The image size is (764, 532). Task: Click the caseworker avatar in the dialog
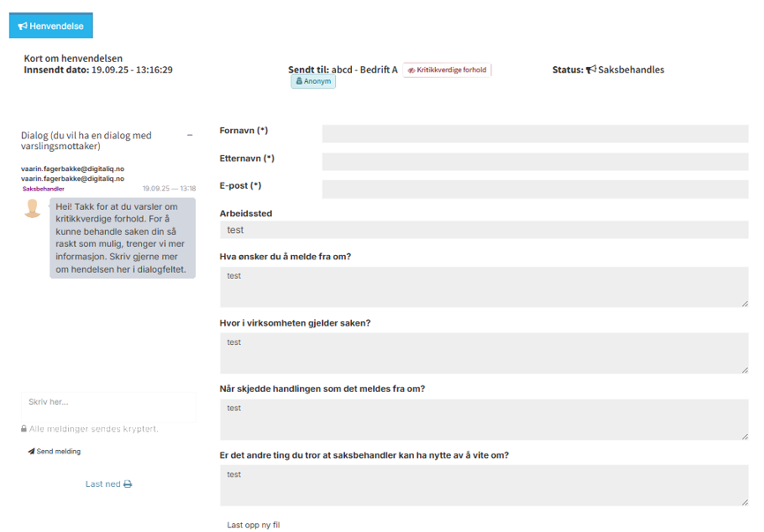pyautogui.click(x=33, y=208)
